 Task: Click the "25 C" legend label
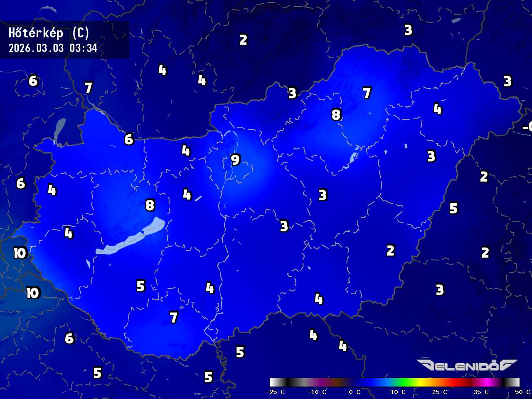point(439,392)
